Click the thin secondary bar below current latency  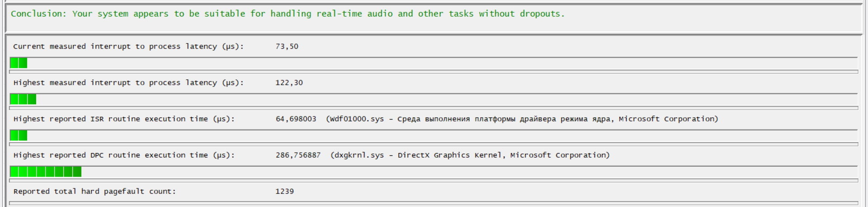click(x=433, y=72)
